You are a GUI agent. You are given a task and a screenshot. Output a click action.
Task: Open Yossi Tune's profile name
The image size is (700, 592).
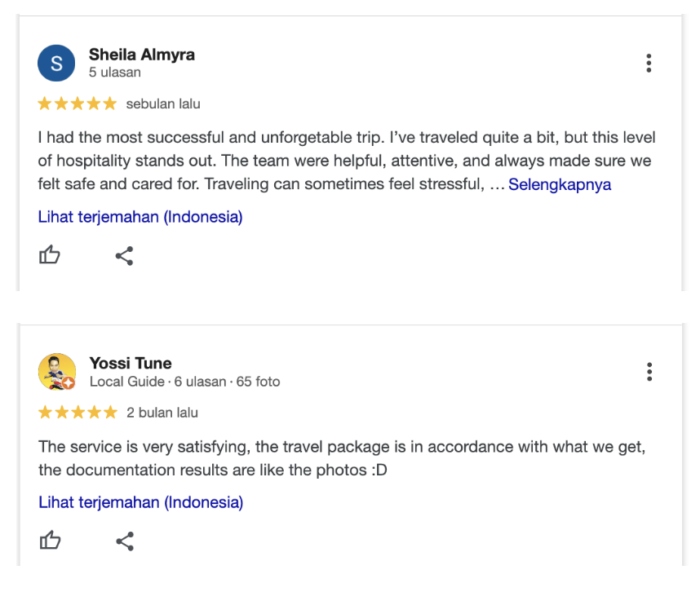pyautogui.click(x=131, y=363)
